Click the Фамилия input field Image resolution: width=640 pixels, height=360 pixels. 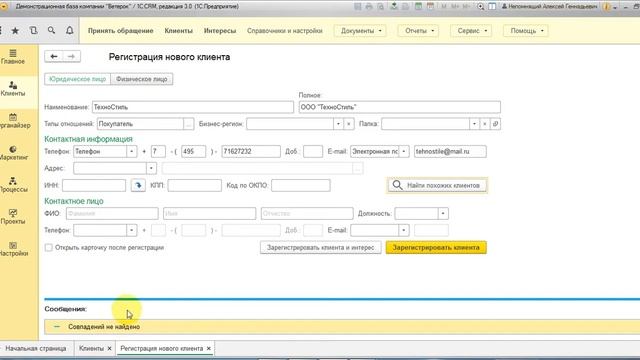(112, 213)
